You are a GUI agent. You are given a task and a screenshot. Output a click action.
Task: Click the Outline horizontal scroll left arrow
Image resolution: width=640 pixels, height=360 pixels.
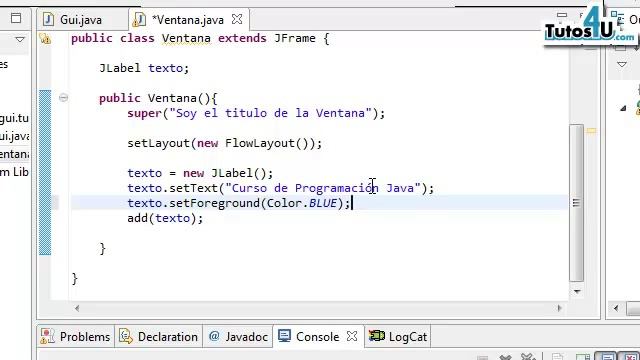(616, 309)
